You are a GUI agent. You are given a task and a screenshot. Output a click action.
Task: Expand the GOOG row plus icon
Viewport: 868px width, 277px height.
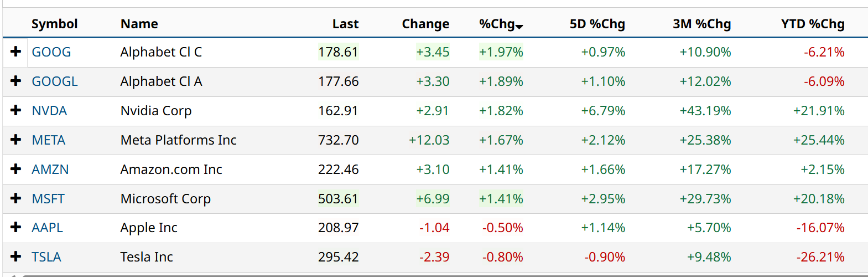16,52
